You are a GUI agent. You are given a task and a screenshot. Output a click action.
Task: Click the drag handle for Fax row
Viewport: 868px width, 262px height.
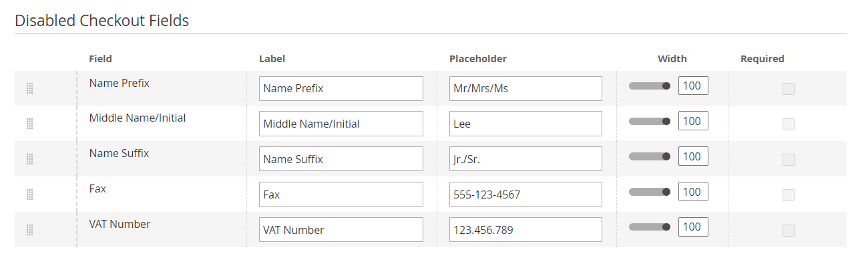tap(29, 194)
